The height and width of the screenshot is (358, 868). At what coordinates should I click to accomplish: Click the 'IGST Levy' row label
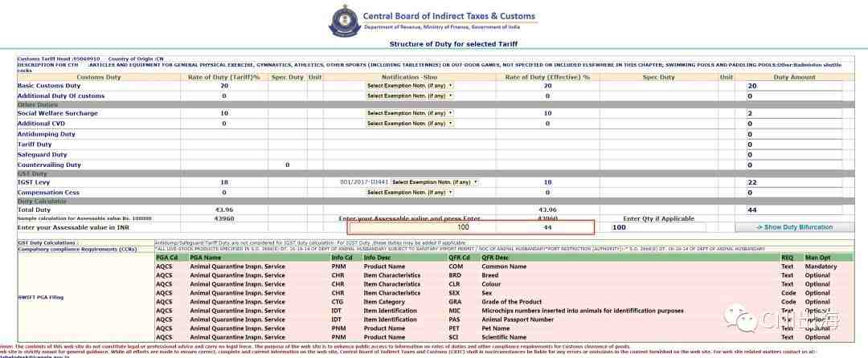point(33,182)
